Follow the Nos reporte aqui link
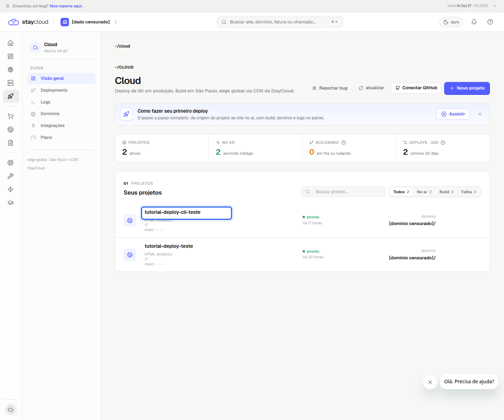The width and height of the screenshot is (504, 420). tap(66, 6)
